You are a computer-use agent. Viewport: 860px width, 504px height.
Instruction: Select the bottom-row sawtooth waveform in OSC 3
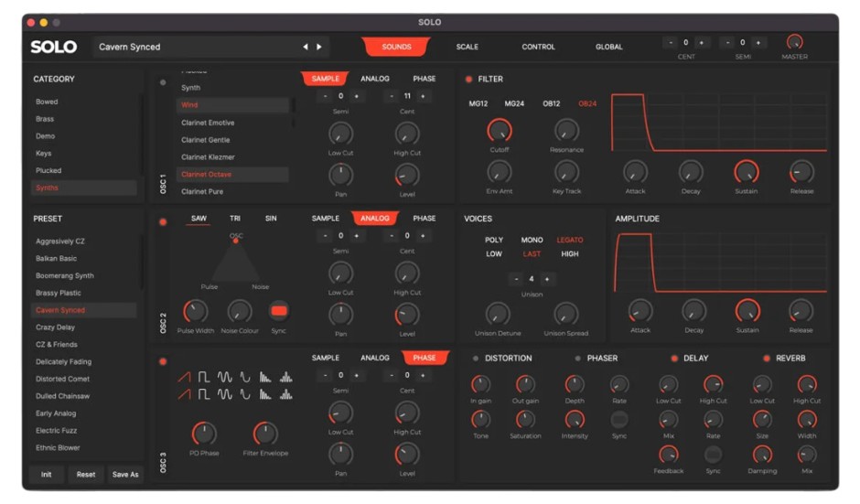coord(184,394)
